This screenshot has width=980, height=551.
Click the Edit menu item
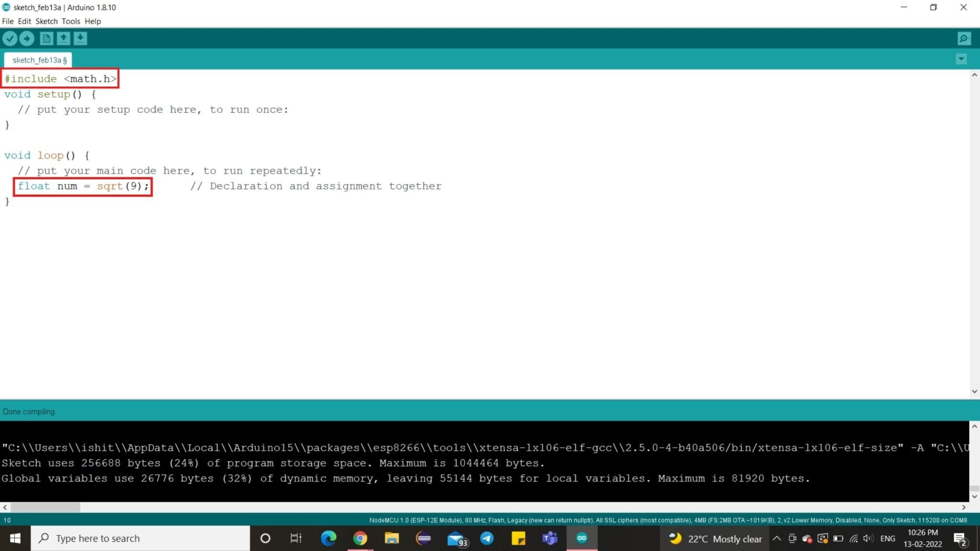[x=24, y=21]
